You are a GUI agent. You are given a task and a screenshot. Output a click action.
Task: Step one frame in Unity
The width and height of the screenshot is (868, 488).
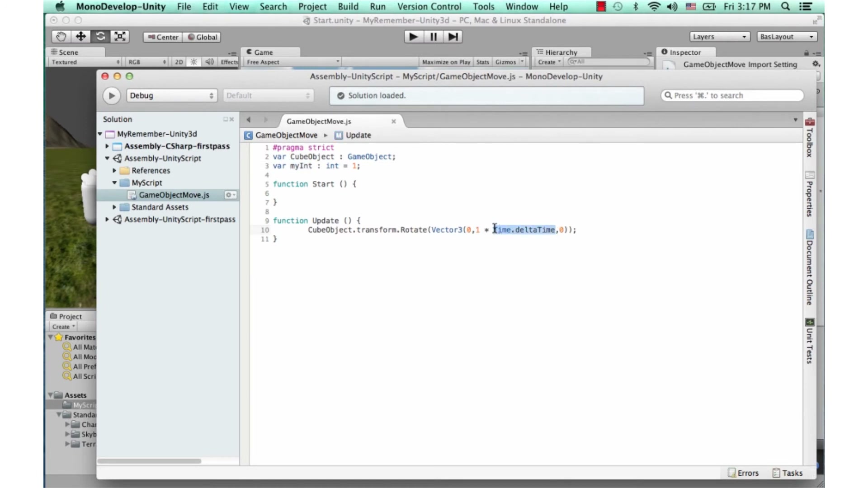[x=453, y=37]
